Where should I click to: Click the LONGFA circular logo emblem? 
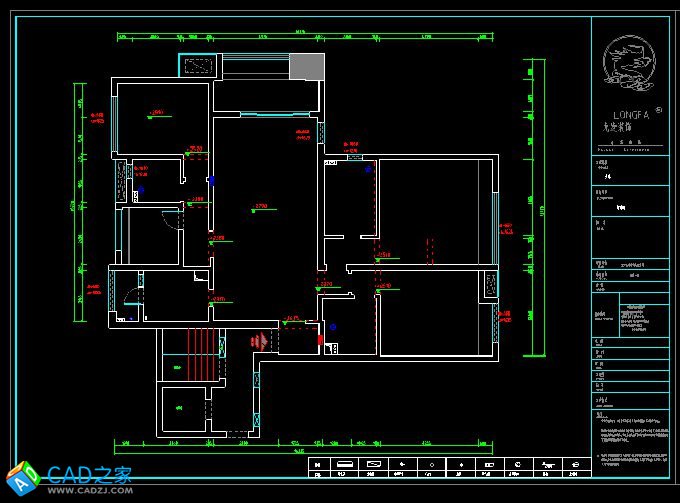click(x=630, y=61)
